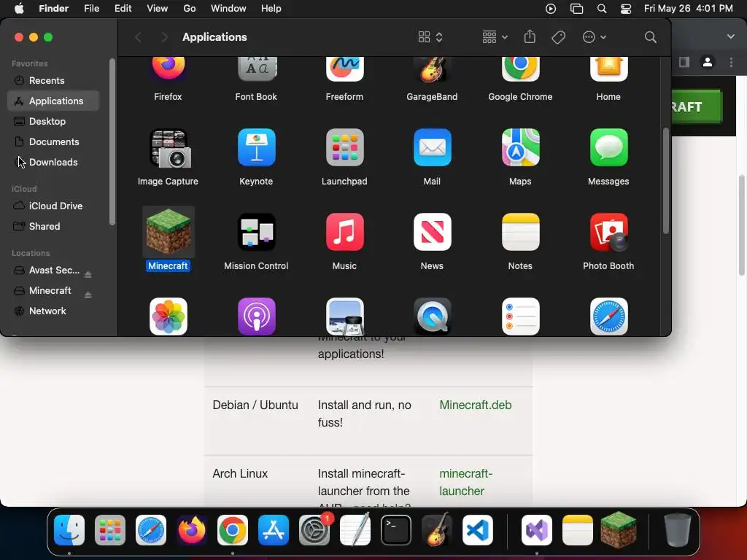
Task: Click the Finder share toolbar button
Action: coord(530,36)
